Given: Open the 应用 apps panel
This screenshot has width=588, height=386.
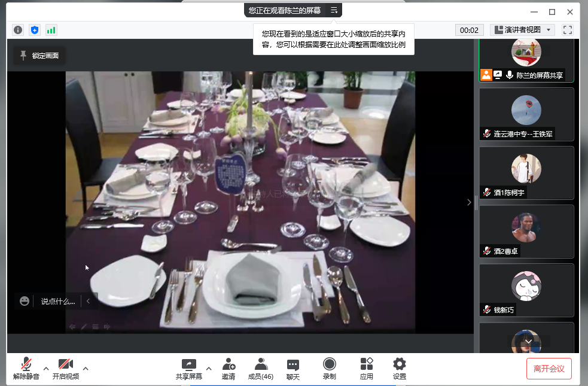Looking at the screenshot, I should coord(366,369).
